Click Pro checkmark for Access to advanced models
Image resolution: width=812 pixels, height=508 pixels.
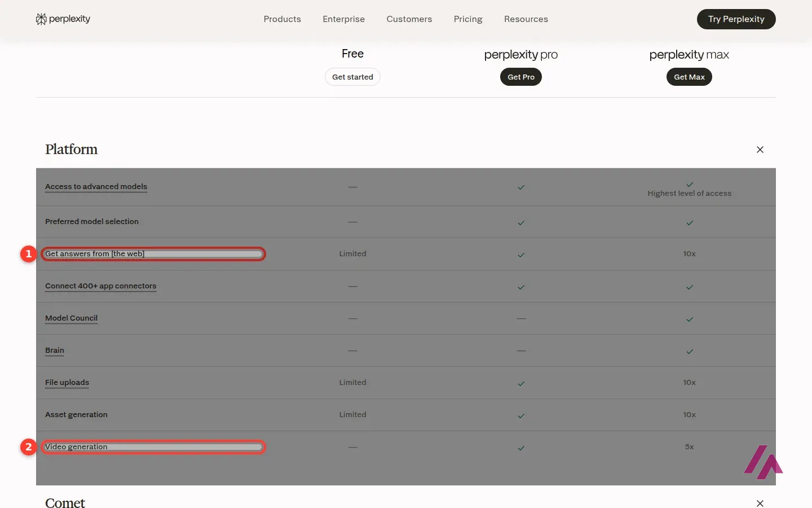521,187
